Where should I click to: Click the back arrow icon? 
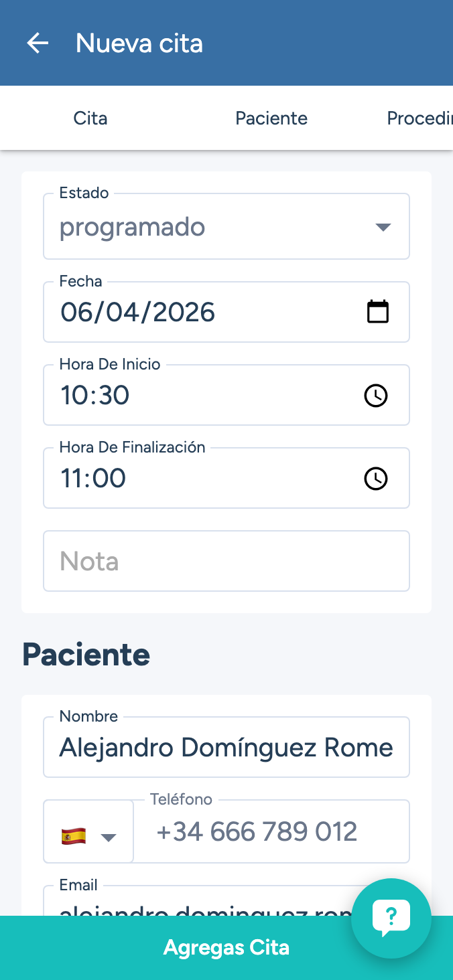coord(38,44)
